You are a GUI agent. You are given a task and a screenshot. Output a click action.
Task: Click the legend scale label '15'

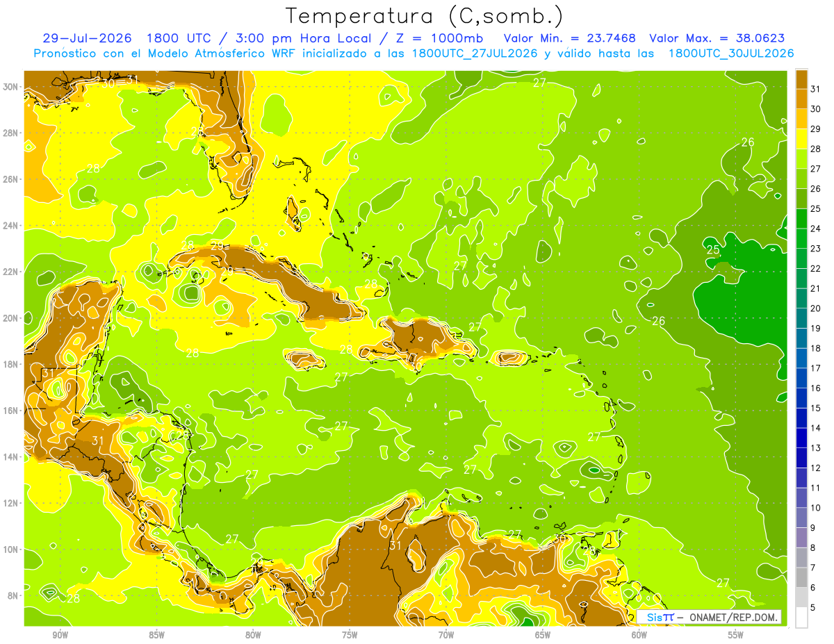coord(816,408)
